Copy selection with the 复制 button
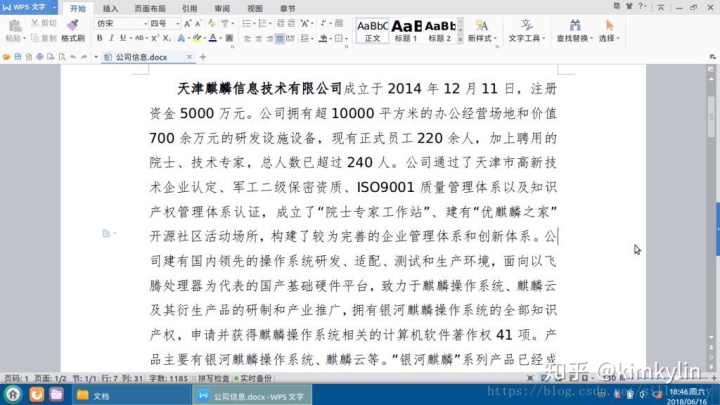 (44, 38)
